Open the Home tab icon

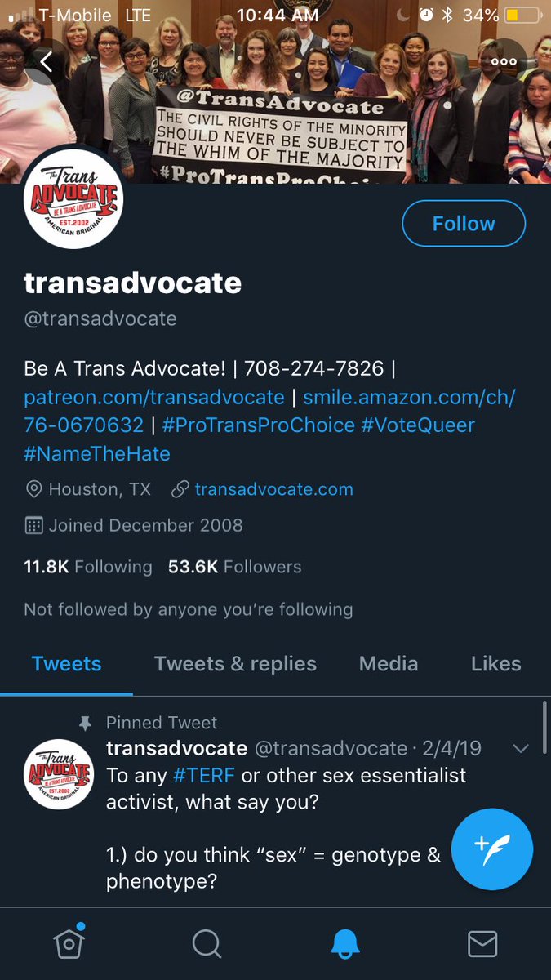click(69, 943)
